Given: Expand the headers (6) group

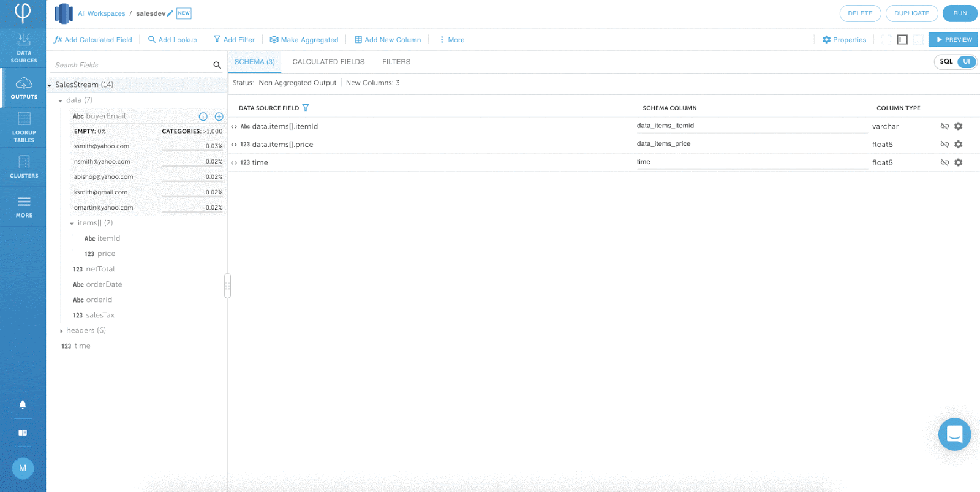Looking at the screenshot, I should [x=61, y=331].
